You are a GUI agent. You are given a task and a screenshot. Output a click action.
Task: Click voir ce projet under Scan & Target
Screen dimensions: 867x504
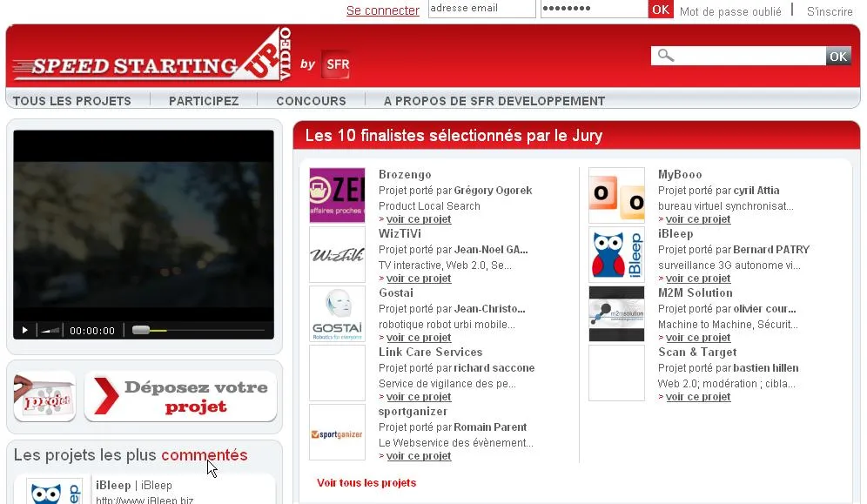(698, 397)
